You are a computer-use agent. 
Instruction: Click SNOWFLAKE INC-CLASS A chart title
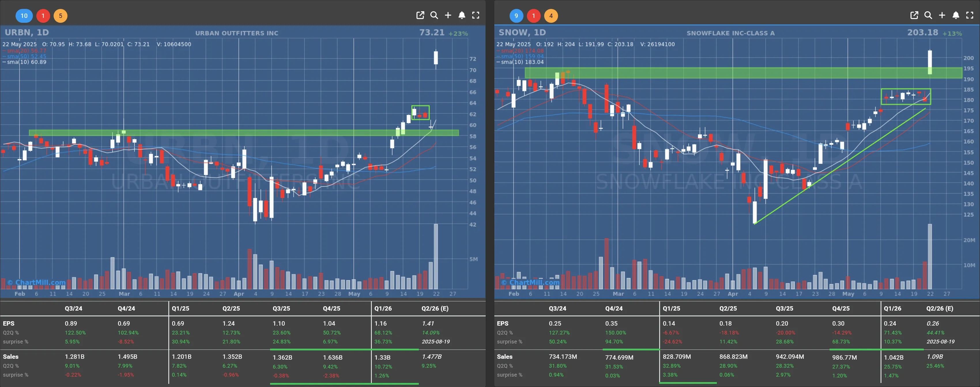[x=730, y=33]
